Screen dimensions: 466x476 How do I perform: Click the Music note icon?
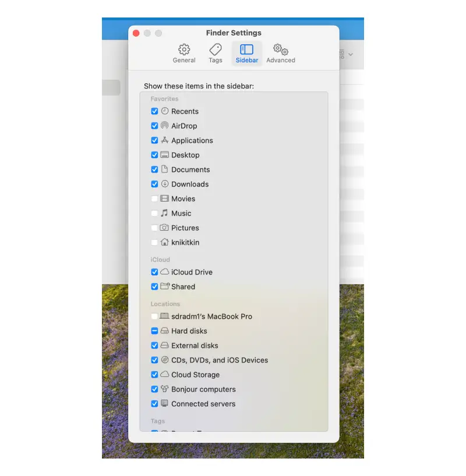165,213
